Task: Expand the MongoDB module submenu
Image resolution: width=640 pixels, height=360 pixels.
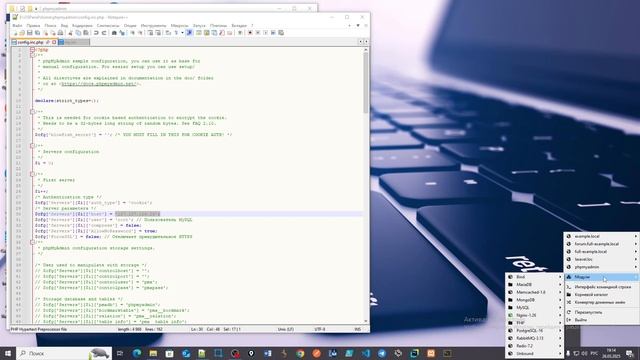Action: (534, 300)
